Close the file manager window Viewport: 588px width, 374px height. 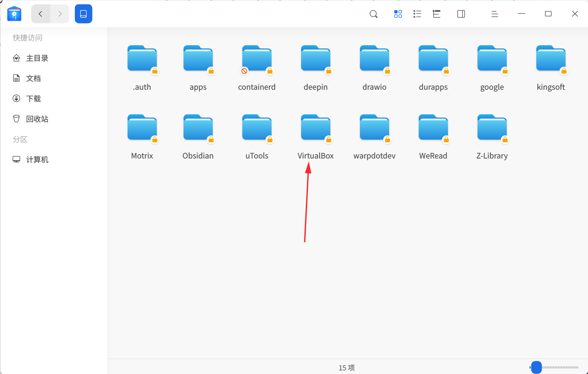(575, 14)
